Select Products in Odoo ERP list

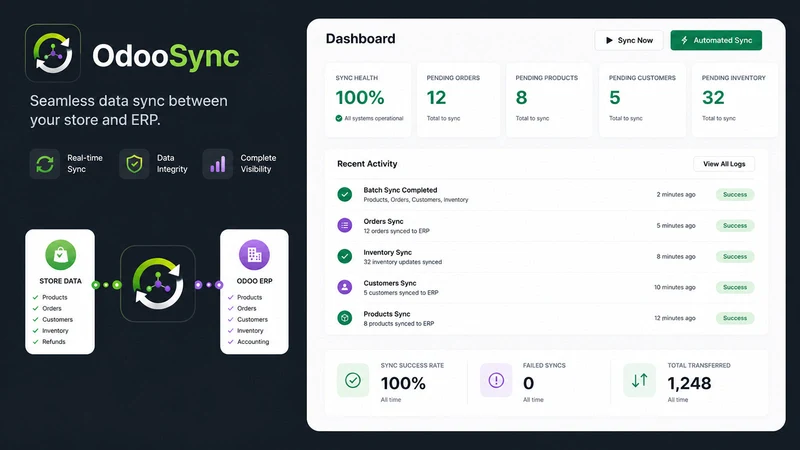point(249,297)
